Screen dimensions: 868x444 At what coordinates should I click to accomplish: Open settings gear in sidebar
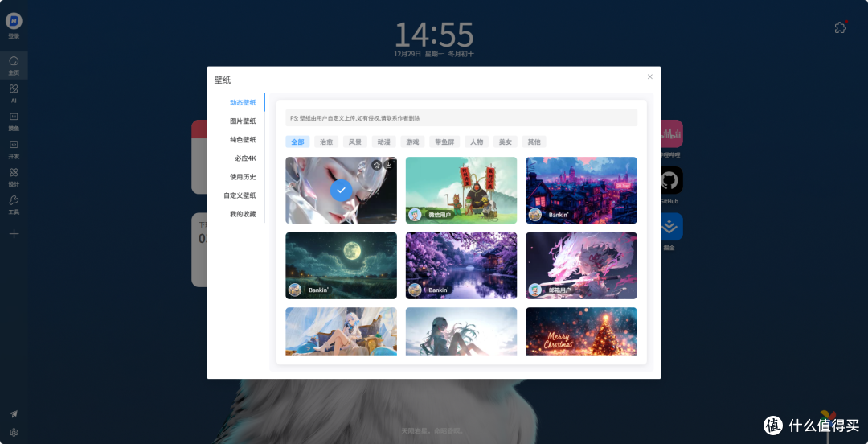[14, 433]
